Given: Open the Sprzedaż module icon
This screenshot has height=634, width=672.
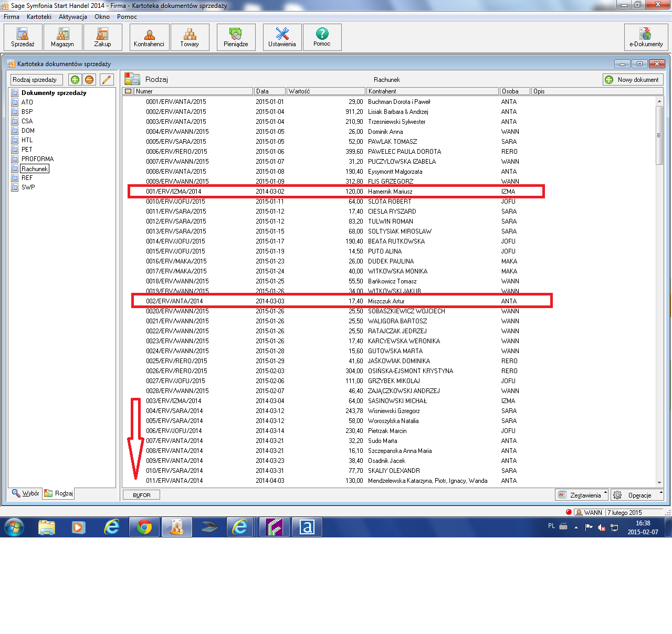Looking at the screenshot, I should tap(23, 37).
